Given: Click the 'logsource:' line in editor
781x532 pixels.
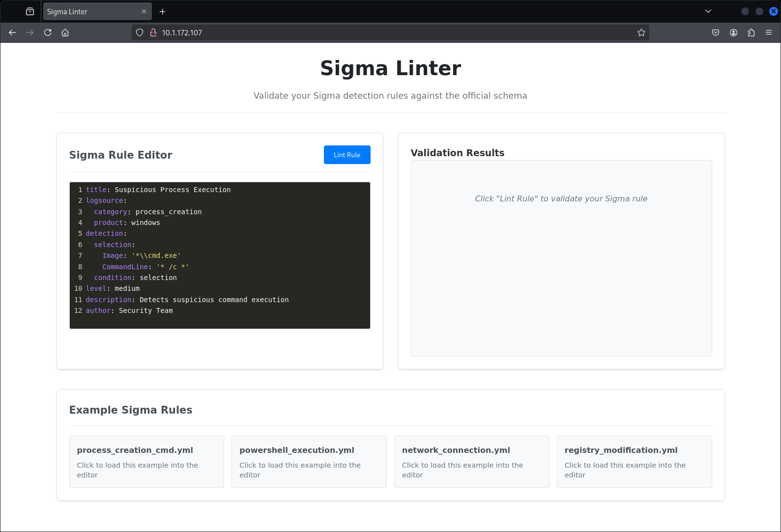Looking at the screenshot, I should click(106, 200).
